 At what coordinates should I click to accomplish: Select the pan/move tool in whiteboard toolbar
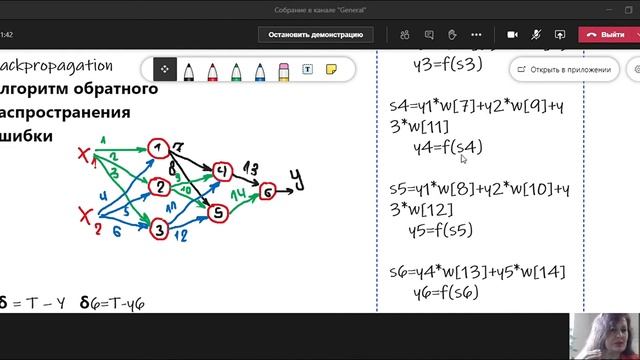tap(165, 69)
